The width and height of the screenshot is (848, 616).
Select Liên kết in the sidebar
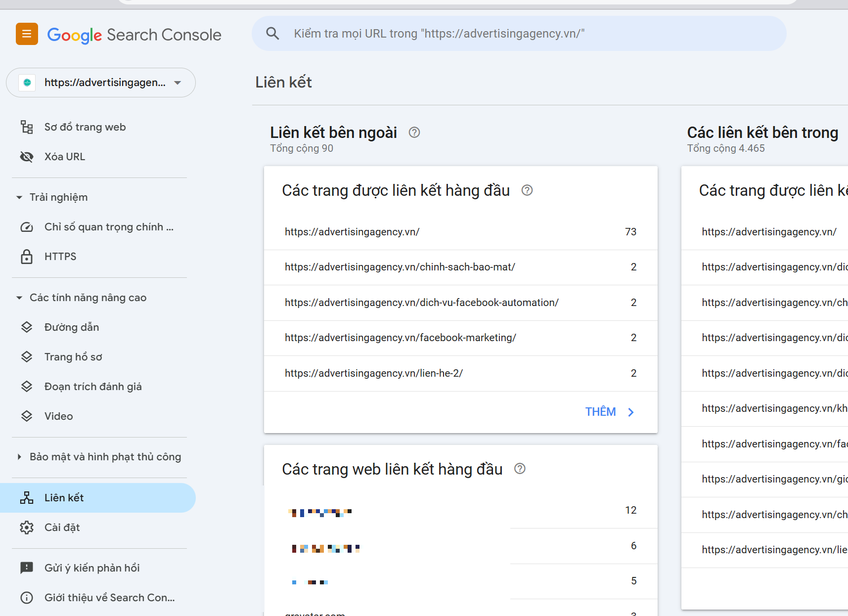tap(64, 497)
